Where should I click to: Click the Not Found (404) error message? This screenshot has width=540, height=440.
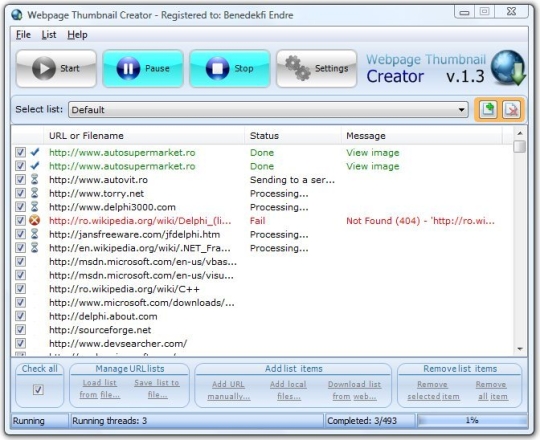pos(420,221)
